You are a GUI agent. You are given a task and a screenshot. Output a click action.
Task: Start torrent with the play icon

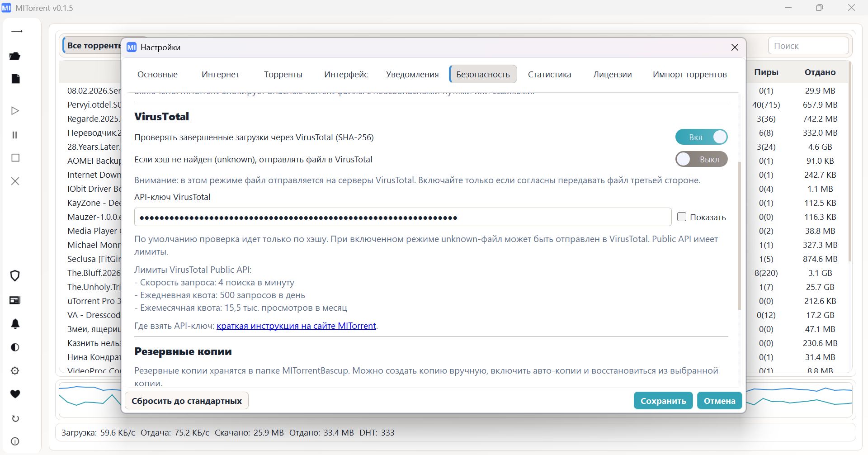[x=15, y=111]
